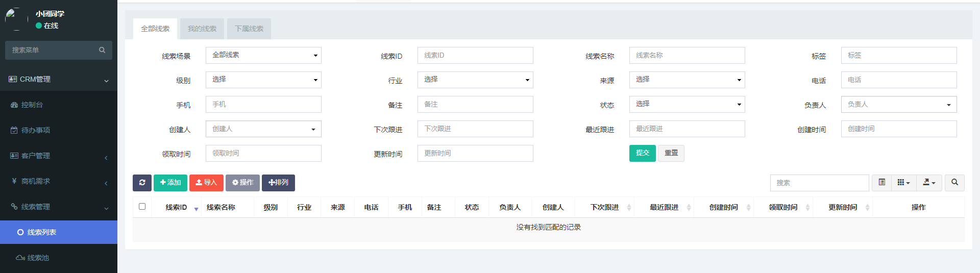The image size is (980, 273).
Task: Click the refresh icon button
Action: 142,183
